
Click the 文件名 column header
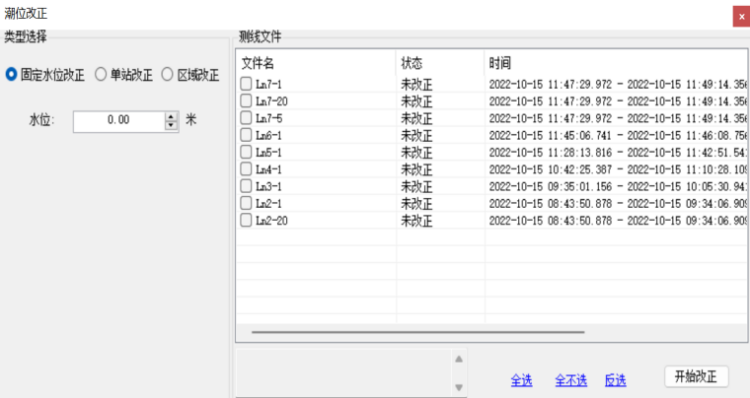(x=316, y=63)
